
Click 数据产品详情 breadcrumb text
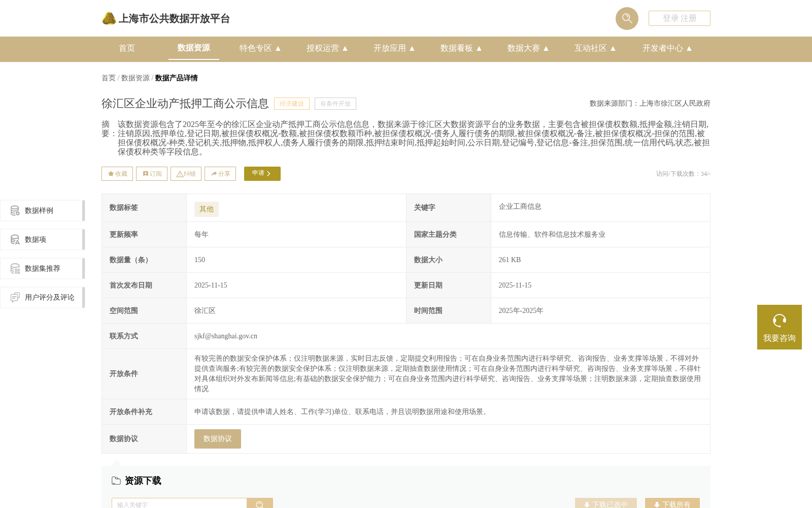tap(177, 78)
